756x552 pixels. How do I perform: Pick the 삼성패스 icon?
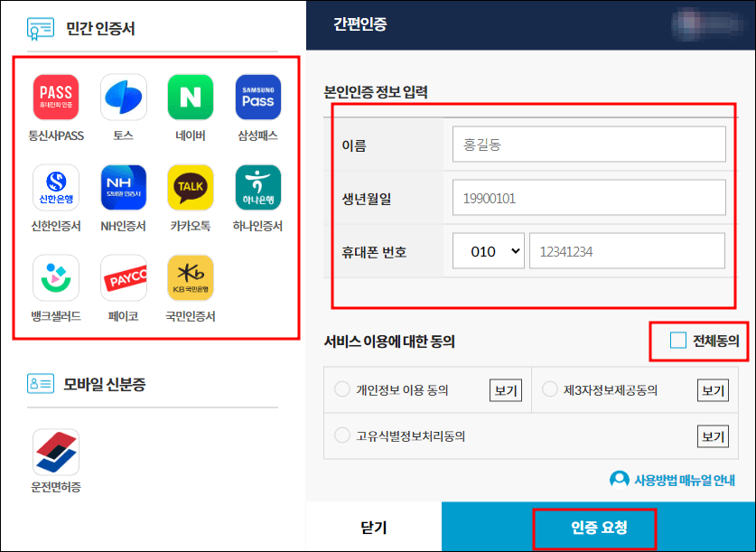[258, 97]
